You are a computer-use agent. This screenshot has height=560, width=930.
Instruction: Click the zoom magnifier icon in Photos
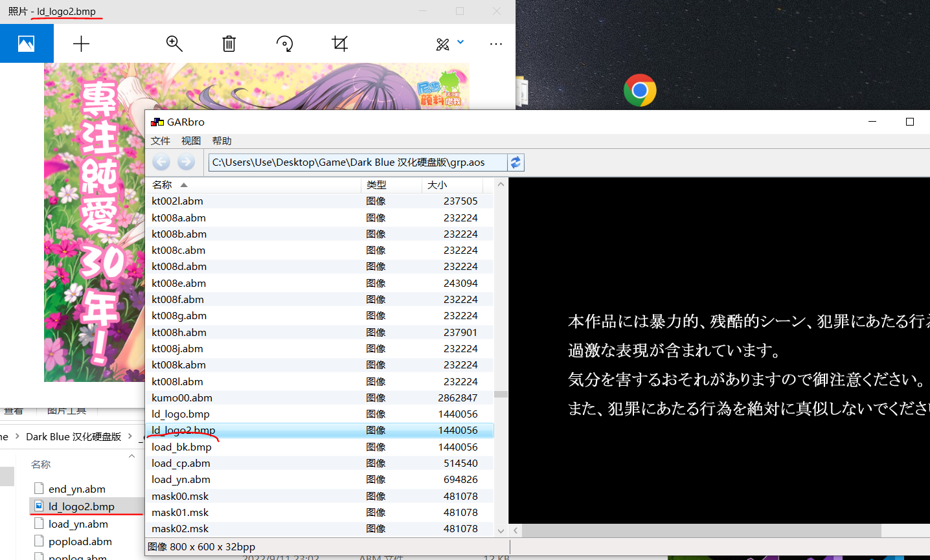[x=174, y=43]
